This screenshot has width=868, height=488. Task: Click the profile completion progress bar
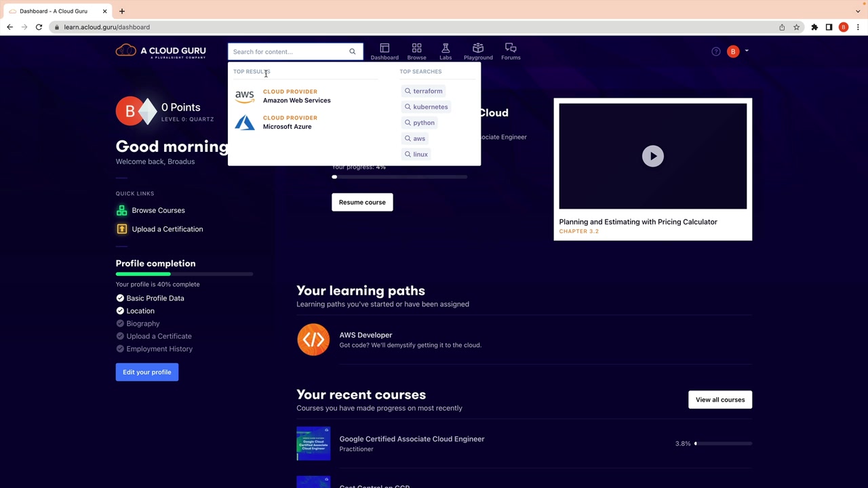click(184, 274)
